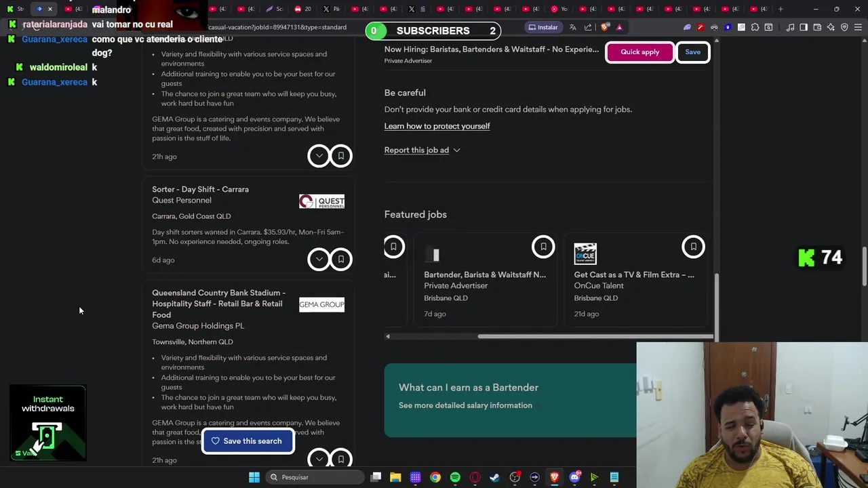Viewport: 868px width, 488px height.
Task: Click the purple ghost extension icon
Action: coord(687,27)
